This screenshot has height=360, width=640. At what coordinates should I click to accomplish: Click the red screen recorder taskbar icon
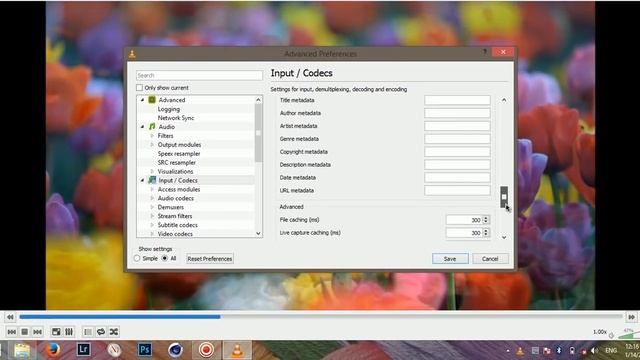pyautogui.click(x=206, y=350)
